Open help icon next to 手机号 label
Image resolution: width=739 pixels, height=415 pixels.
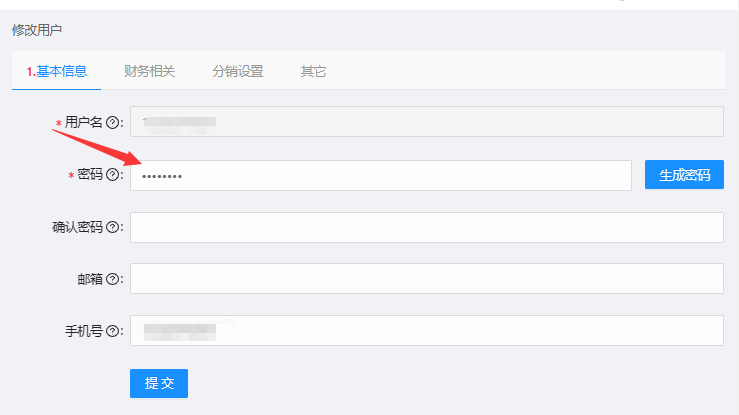click(112, 331)
